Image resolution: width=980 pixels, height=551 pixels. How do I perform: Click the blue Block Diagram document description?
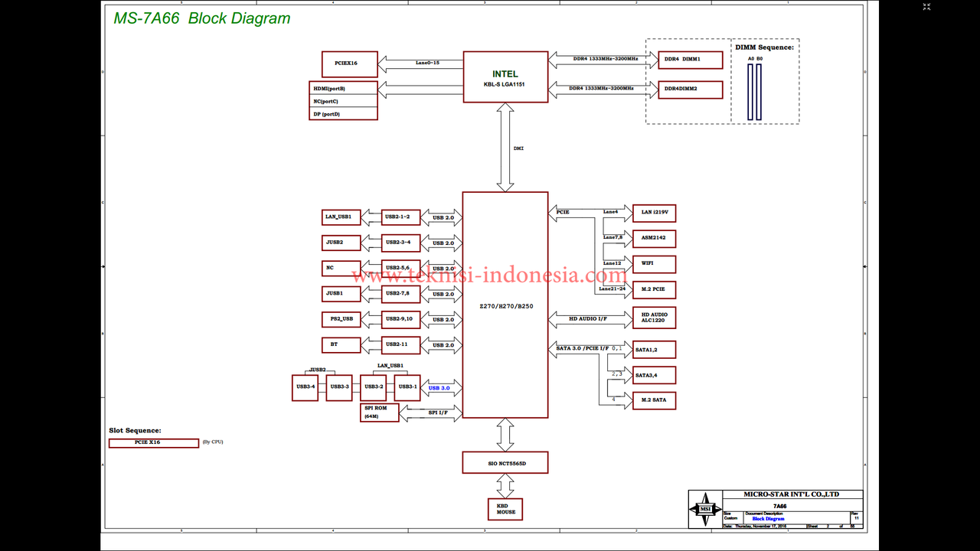click(x=768, y=519)
